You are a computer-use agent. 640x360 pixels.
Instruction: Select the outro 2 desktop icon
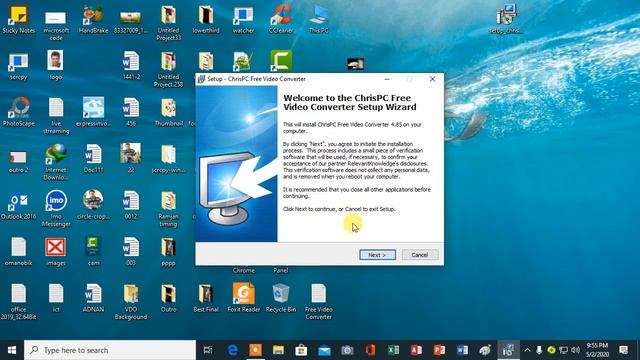[x=18, y=161]
